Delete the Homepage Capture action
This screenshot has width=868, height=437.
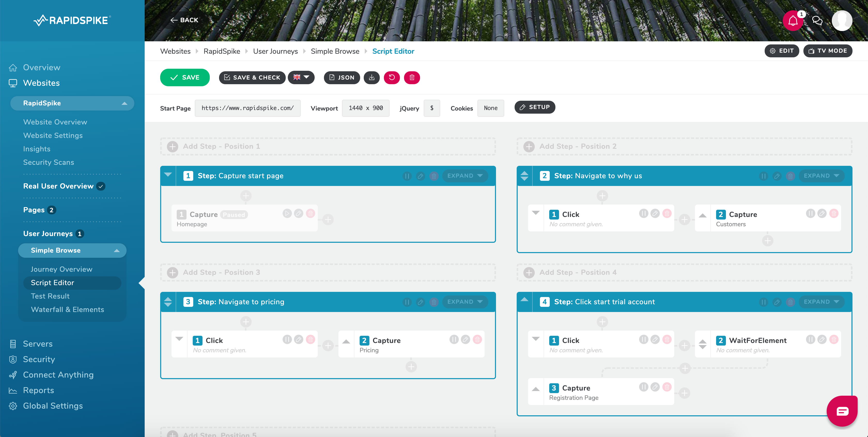(x=310, y=213)
